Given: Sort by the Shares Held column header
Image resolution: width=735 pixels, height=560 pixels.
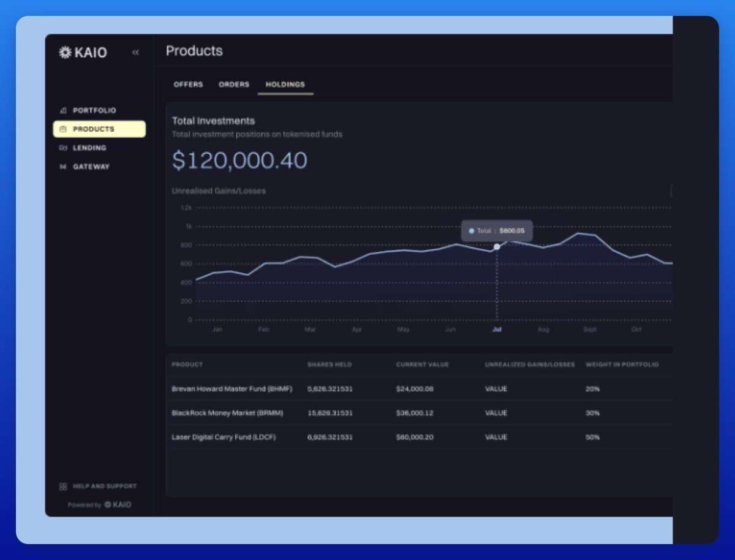Looking at the screenshot, I should click(x=330, y=365).
